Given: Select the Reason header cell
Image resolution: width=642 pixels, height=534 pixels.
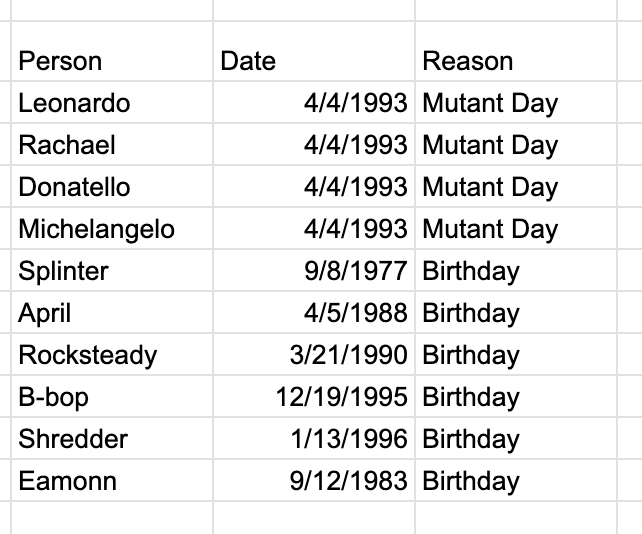Looking at the screenshot, I should click(516, 51).
